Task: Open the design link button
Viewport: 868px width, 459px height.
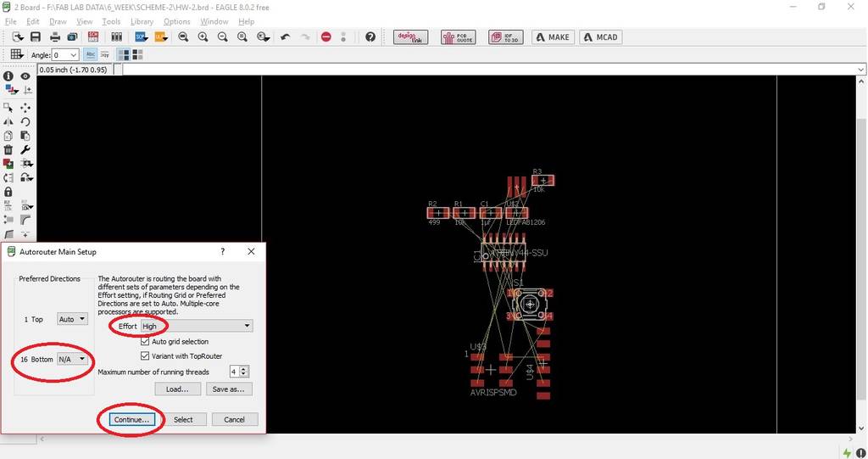Action: (411, 37)
